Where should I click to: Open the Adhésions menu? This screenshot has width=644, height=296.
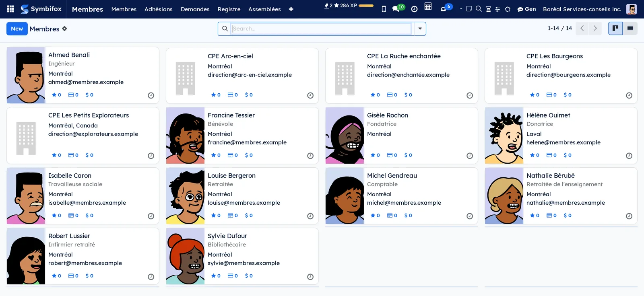[159, 9]
